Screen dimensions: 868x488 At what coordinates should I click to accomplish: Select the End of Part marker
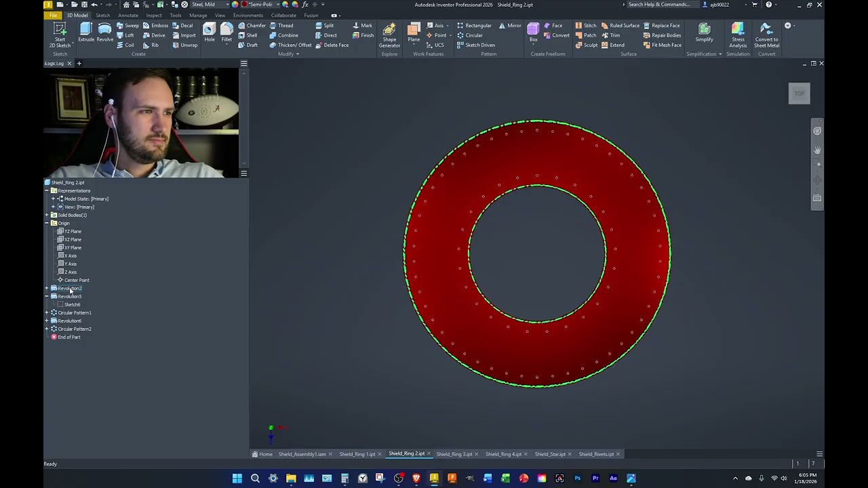(x=66, y=337)
